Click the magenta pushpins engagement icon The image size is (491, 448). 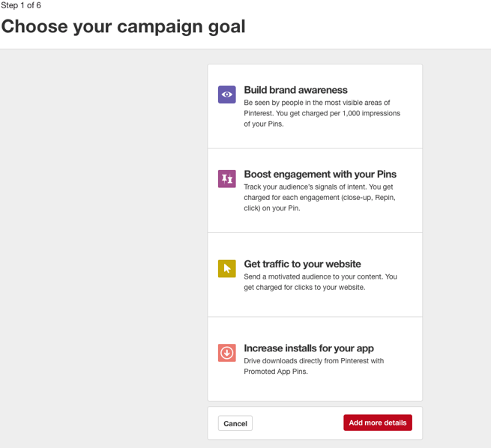[x=226, y=178]
